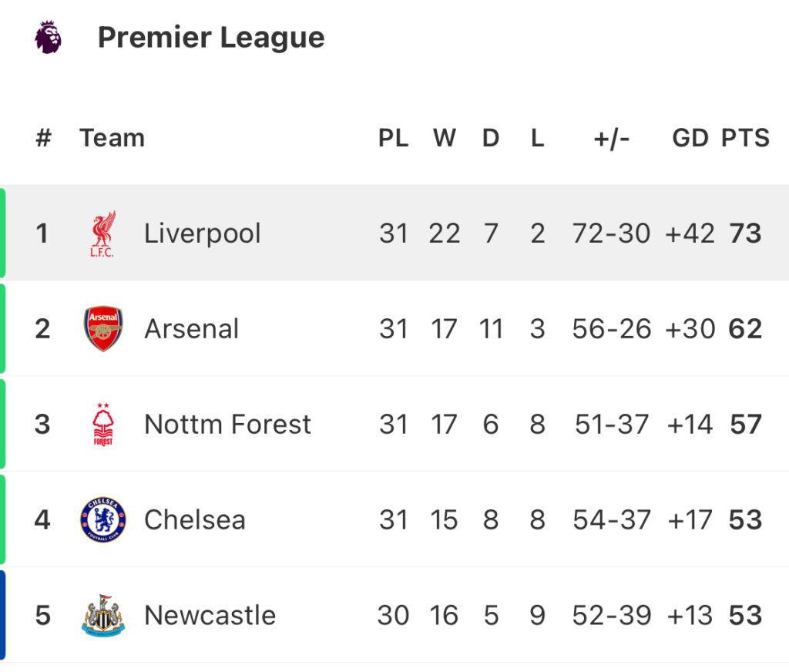Sort table by PTS column header
Image resolution: width=789 pixels, height=672 pixels.
[x=745, y=138]
